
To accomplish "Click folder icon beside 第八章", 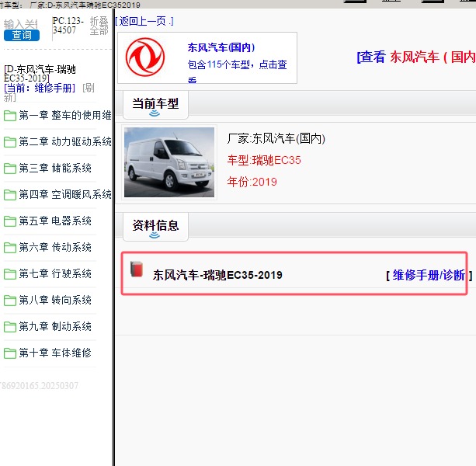I will click(x=10, y=301).
